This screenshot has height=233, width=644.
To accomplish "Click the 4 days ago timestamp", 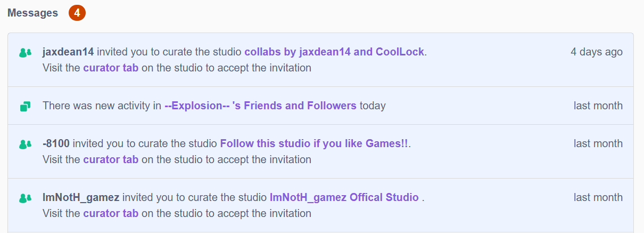I will click(x=596, y=52).
